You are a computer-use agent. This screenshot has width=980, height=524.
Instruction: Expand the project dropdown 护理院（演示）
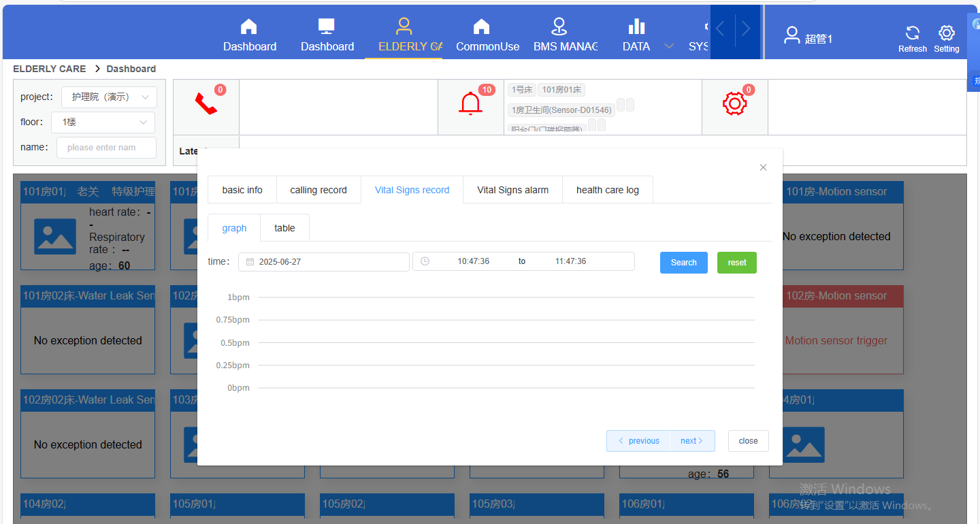coord(109,97)
